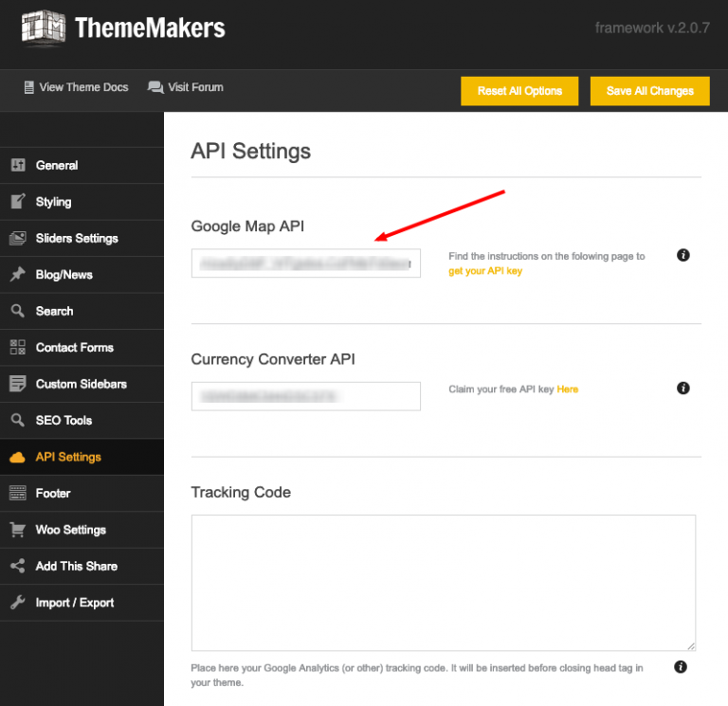Screen dimensions: 728x706
Task: Follow the 'Here' free API key link
Action: pyautogui.click(x=568, y=389)
